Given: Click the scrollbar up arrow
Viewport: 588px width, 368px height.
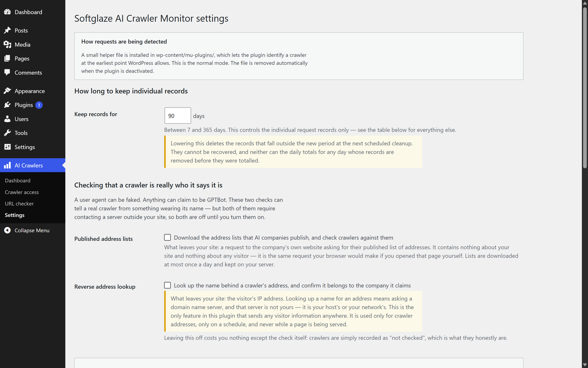Looking at the screenshot, I should 585,3.
